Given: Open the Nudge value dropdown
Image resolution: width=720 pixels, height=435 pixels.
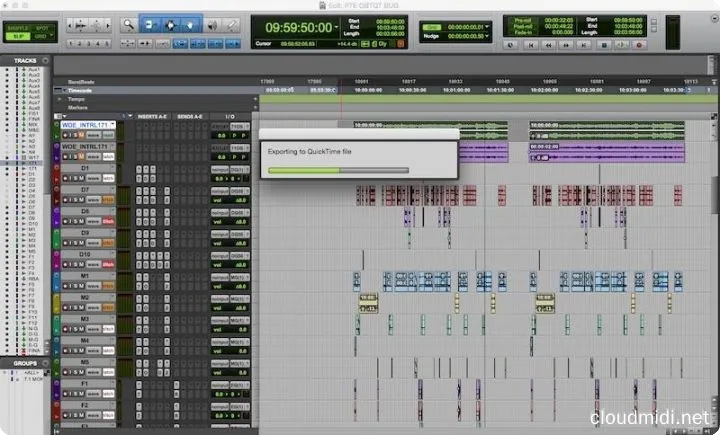Looking at the screenshot, I should pos(487,37).
